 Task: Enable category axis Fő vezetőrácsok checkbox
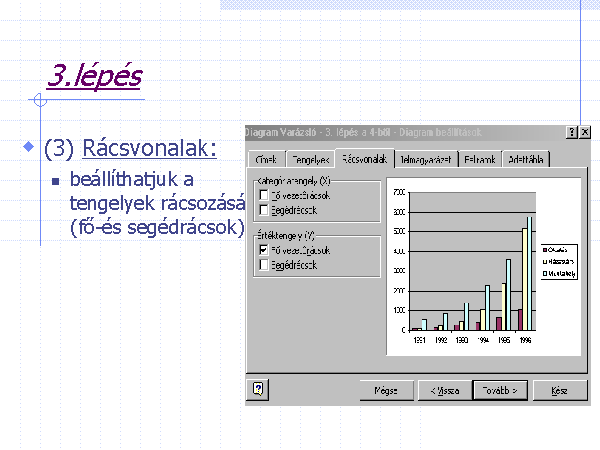pos(264,195)
